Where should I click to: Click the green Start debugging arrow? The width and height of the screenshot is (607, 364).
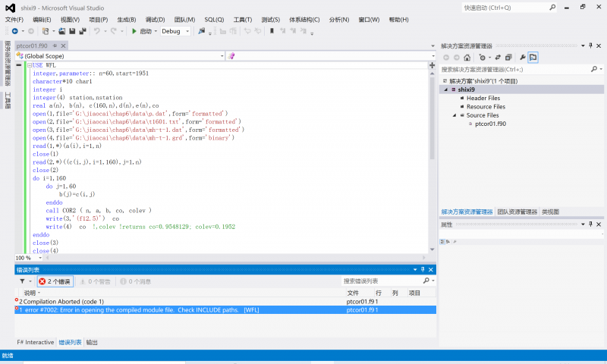pos(134,31)
